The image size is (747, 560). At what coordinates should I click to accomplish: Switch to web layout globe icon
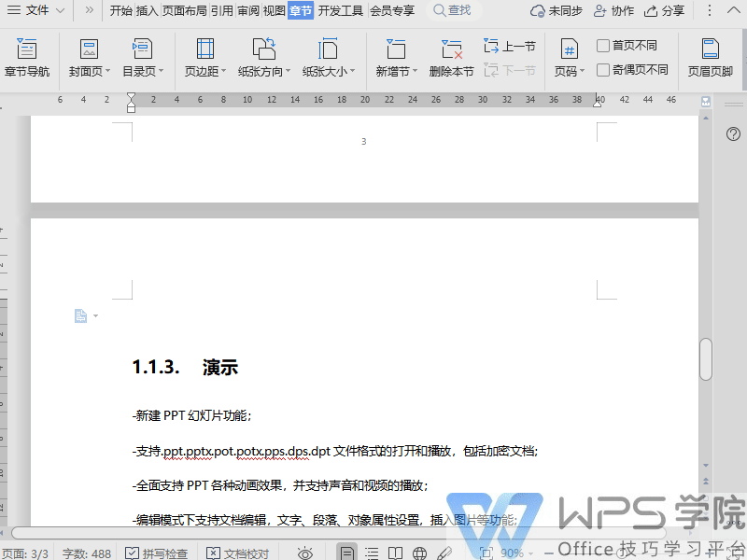419,553
